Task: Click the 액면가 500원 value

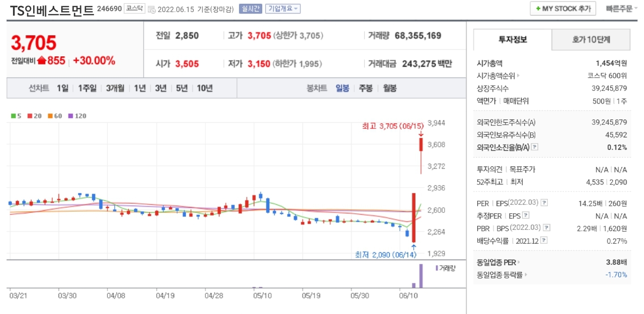Action: click(x=602, y=101)
